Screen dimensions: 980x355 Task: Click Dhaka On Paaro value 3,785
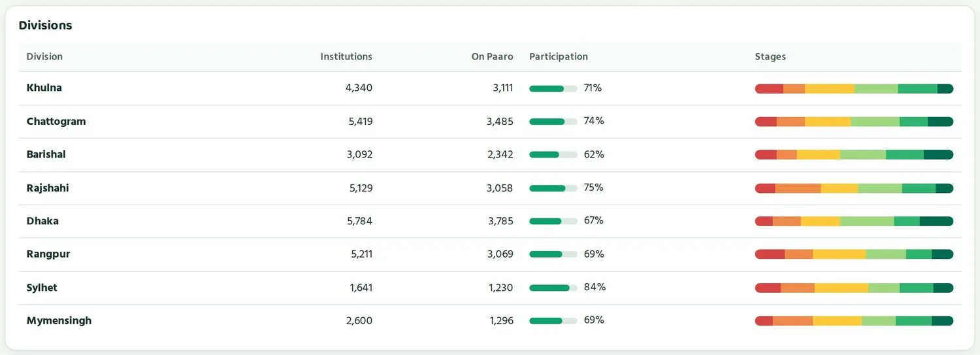(500, 221)
